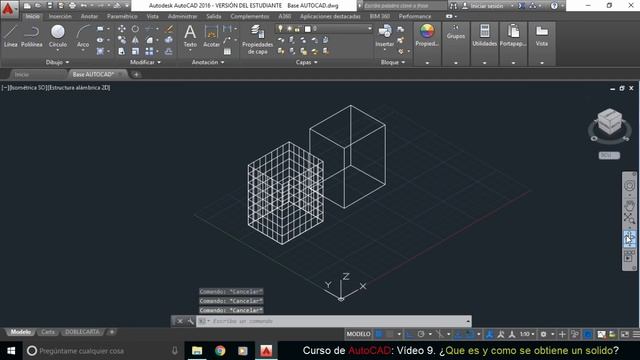
Task: Click the layer color swatch square
Action: tap(307, 29)
